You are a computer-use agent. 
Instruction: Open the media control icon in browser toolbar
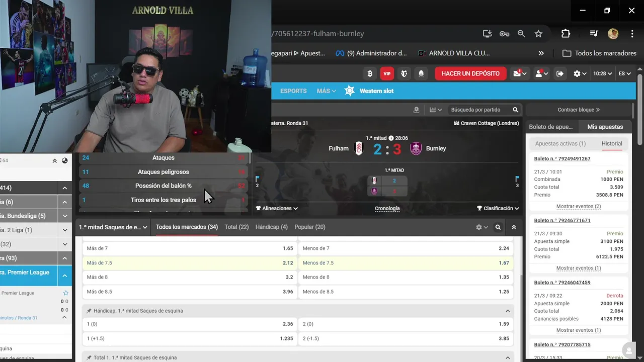[594, 34]
